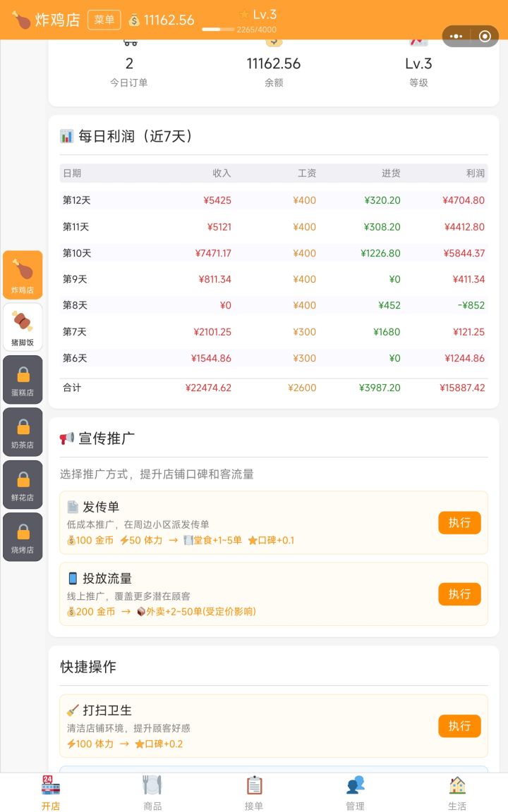Select 炸鸡店 shop in sidebar
This screenshot has height=812, width=508.
pos(23,275)
